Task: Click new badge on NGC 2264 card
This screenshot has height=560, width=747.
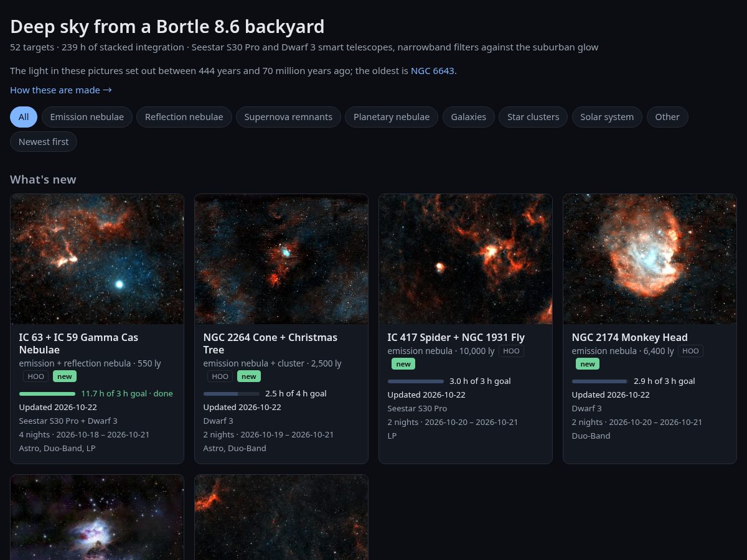Action: pos(249,376)
